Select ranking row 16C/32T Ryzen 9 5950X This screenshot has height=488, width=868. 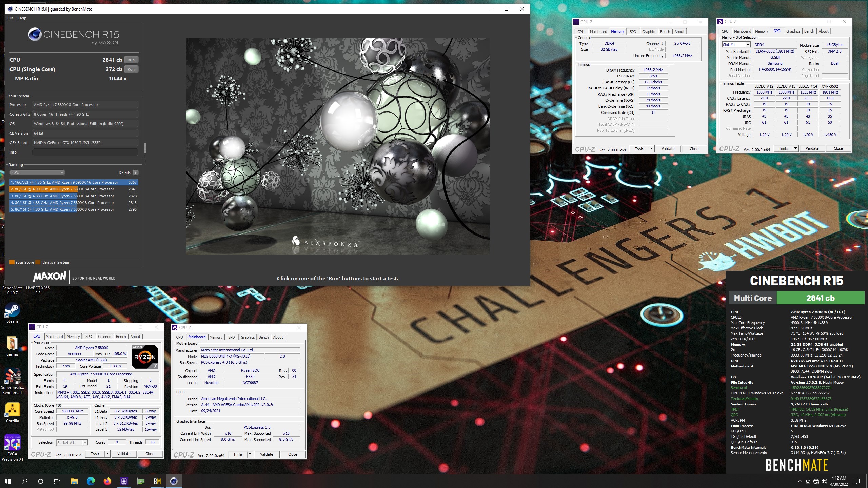pos(74,182)
